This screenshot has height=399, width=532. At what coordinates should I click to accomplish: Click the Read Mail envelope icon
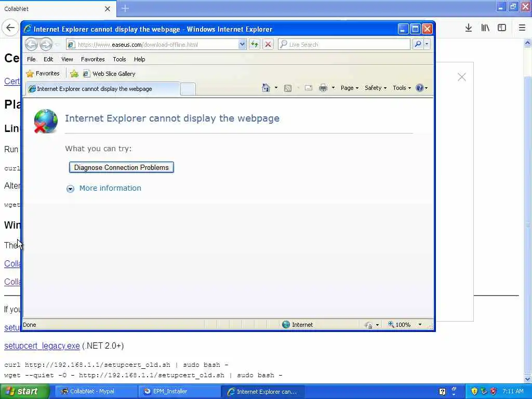pos(309,88)
